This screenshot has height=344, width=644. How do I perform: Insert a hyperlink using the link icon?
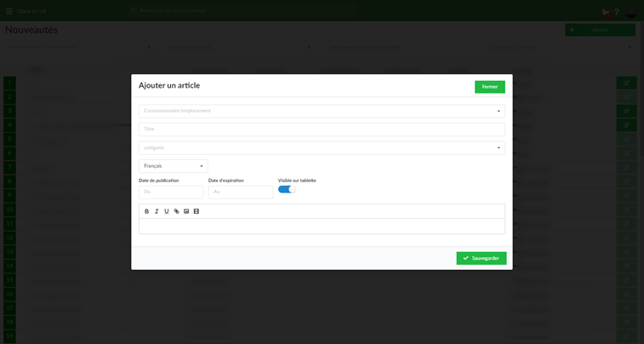coord(176,211)
